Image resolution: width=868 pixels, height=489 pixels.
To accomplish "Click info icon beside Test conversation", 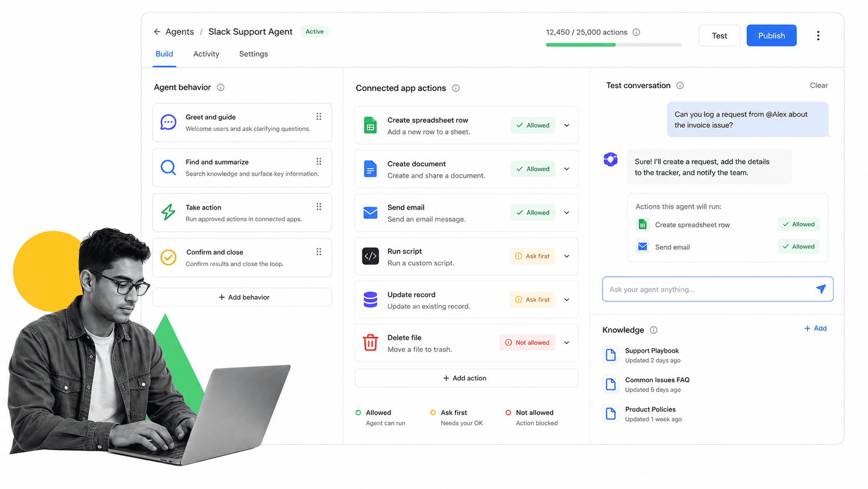I will click(x=680, y=85).
